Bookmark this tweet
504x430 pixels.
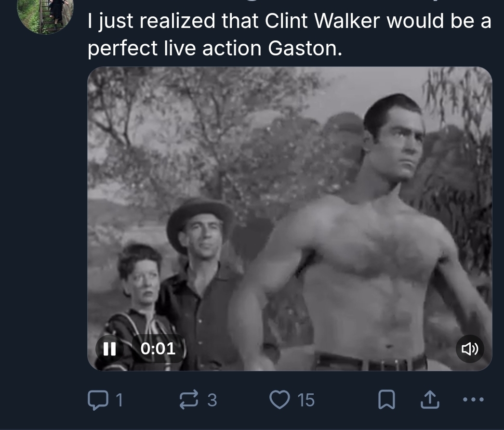tap(386, 400)
